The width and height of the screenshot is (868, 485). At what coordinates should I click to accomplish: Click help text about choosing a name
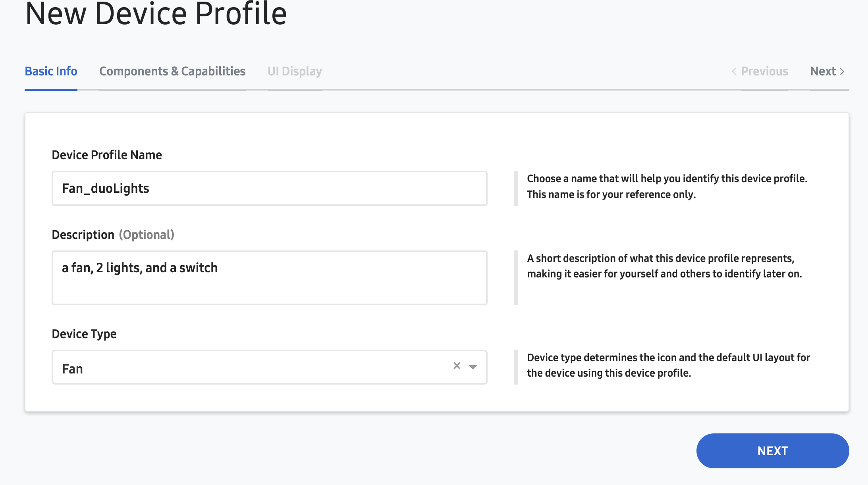667,187
